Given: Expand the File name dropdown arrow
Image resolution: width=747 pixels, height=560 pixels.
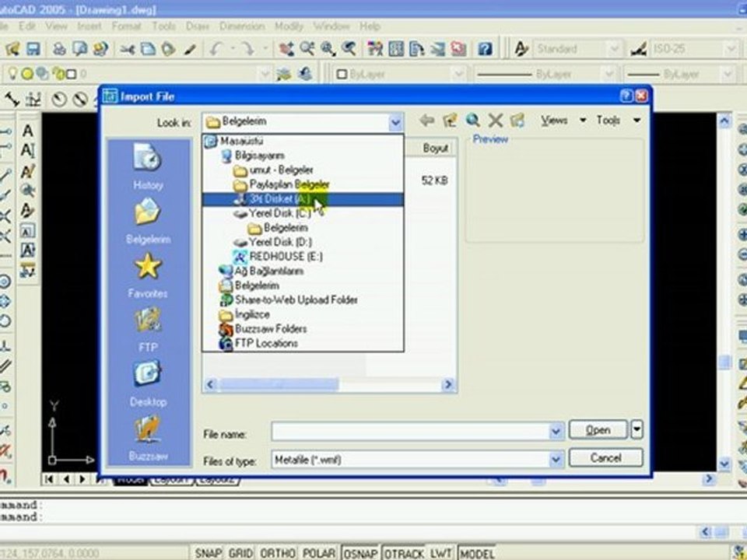Looking at the screenshot, I should 556,432.
